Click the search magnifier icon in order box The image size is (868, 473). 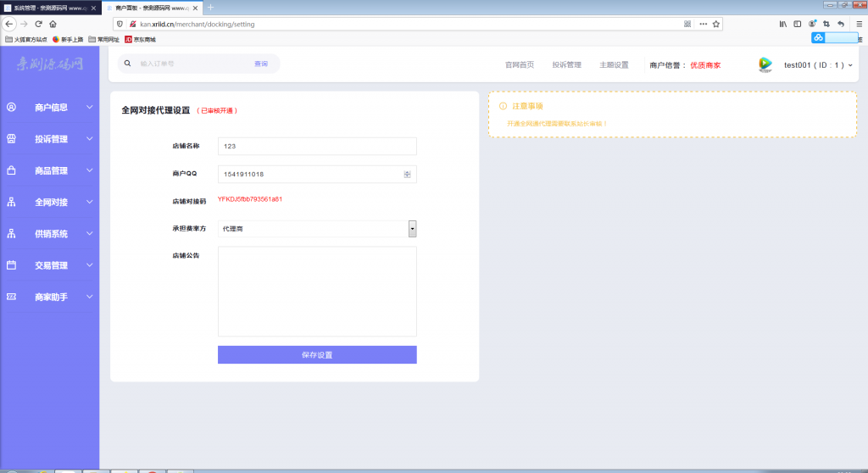coord(128,64)
